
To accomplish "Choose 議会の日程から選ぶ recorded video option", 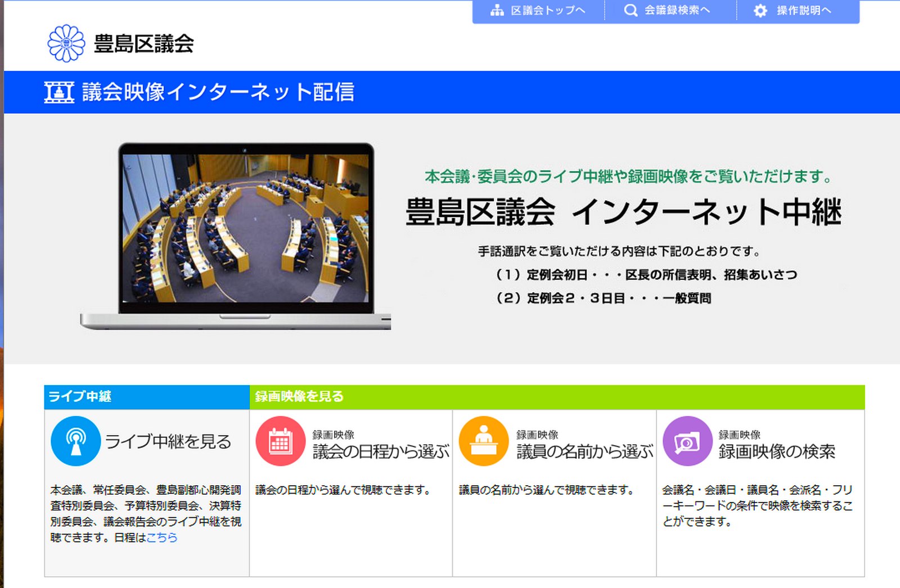I will (x=381, y=451).
